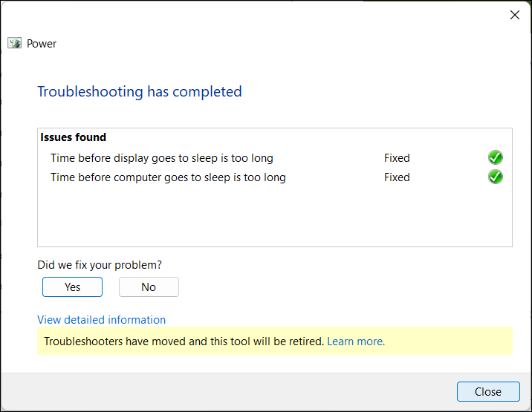Click the Close button at bottom right

pyautogui.click(x=488, y=391)
